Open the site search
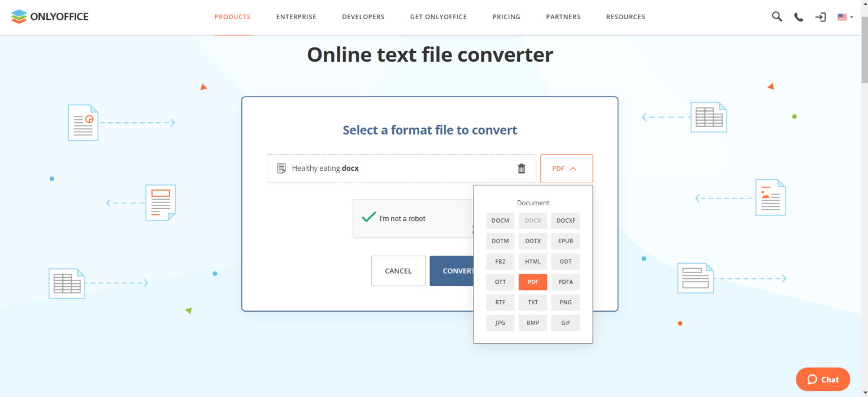Screen dimensions: 868x397 point(776,16)
